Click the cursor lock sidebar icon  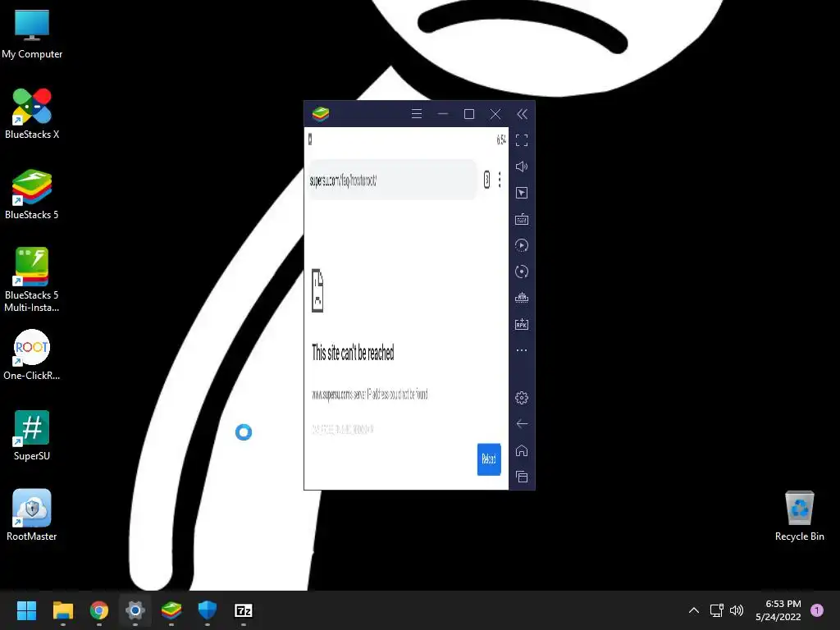pos(522,193)
